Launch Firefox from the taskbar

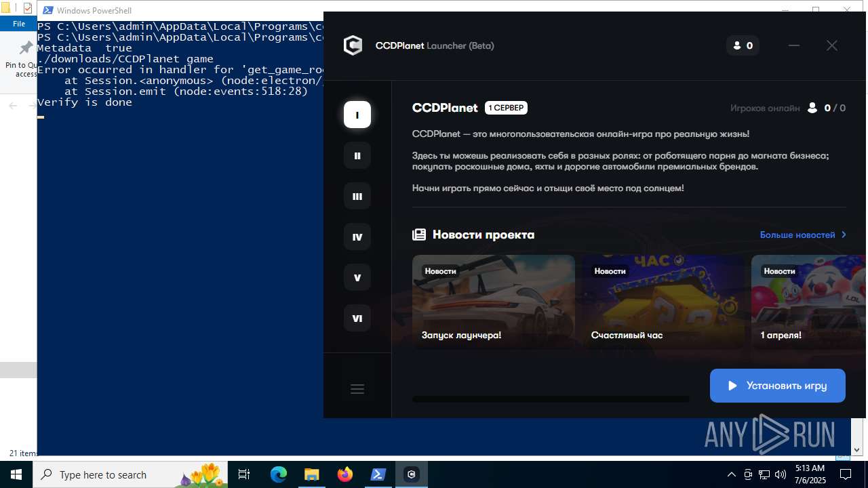pyautogui.click(x=344, y=474)
